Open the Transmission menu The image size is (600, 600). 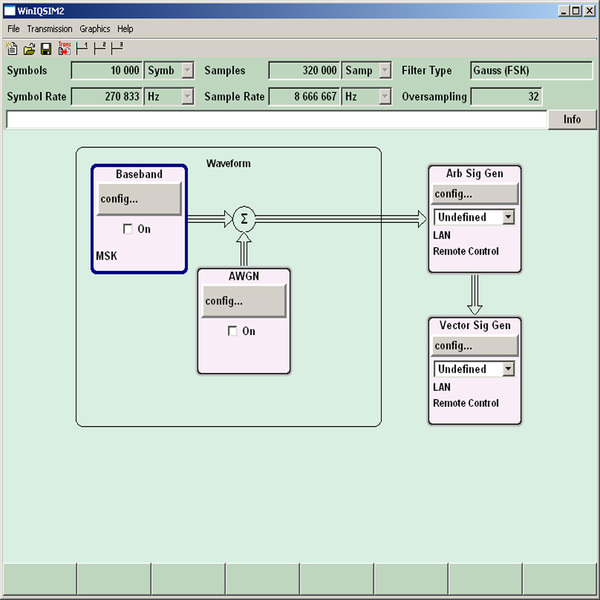point(49,29)
